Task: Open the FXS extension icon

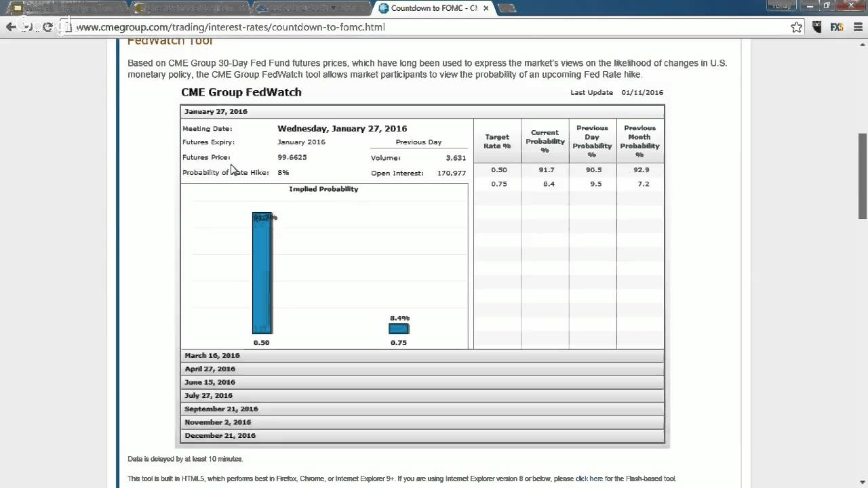Action: (x=837, y=27)
